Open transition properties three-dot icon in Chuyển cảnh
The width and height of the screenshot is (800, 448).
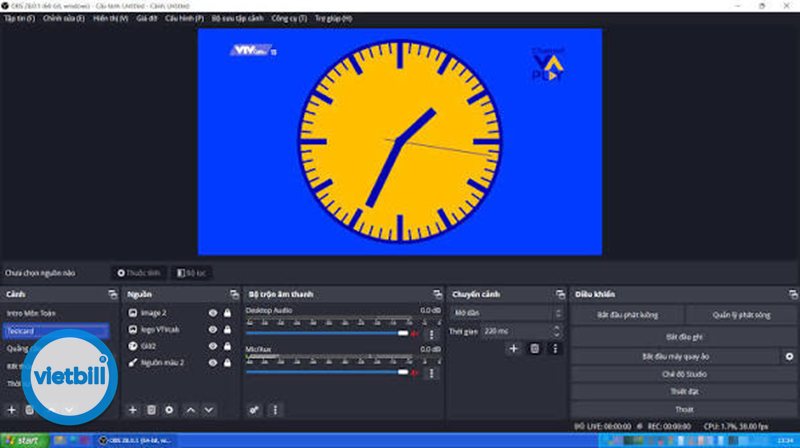pos(555,349)
